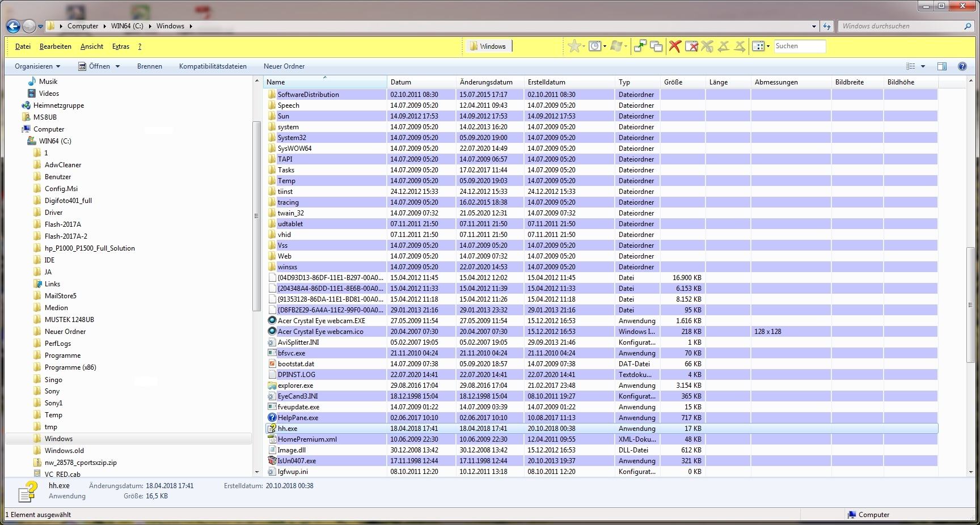Select the System32 folder row
The width and height of the screenshot is (980, 525).
(x=601, y=138)
